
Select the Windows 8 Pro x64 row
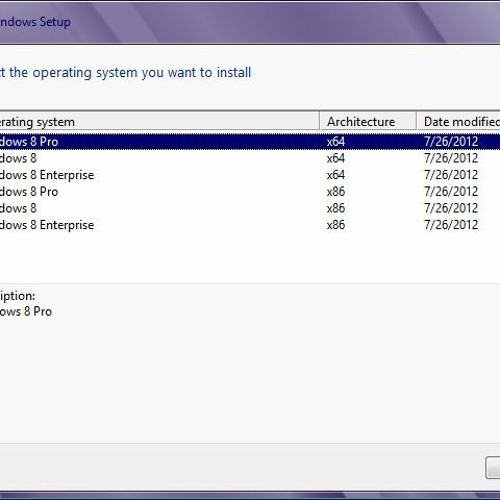click(x=250, y=142)
